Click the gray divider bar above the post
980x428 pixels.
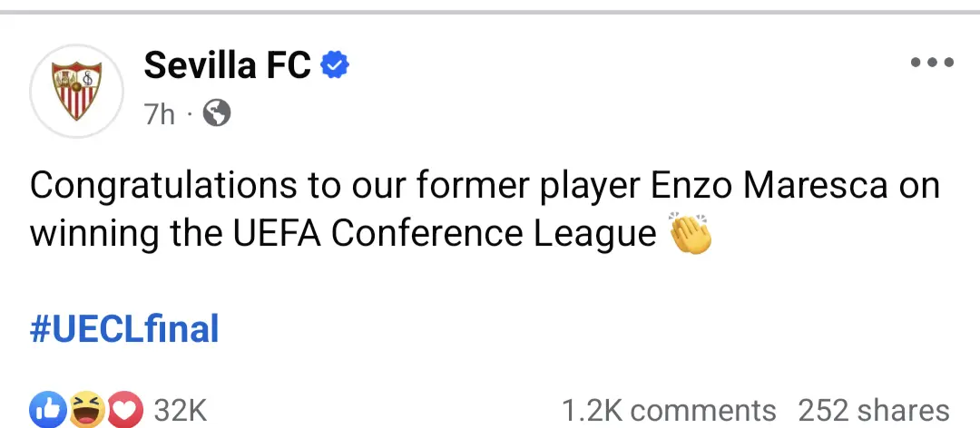490,12
